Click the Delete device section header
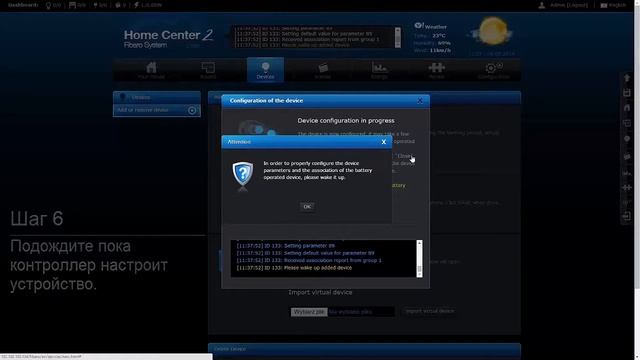The width and height of the screenshot is (640, 360). click(364, 349)
